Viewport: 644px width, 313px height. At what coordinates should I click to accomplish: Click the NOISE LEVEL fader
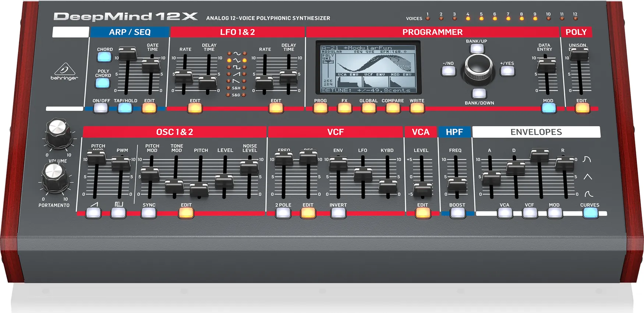point(249,166)
